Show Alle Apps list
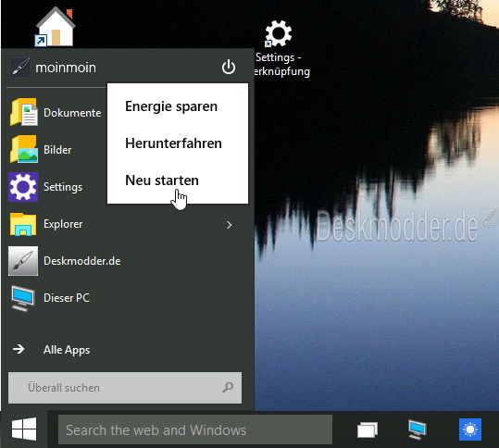Image resolution: width=499 pixels, height=448 pixels. (x=67, y=350)
